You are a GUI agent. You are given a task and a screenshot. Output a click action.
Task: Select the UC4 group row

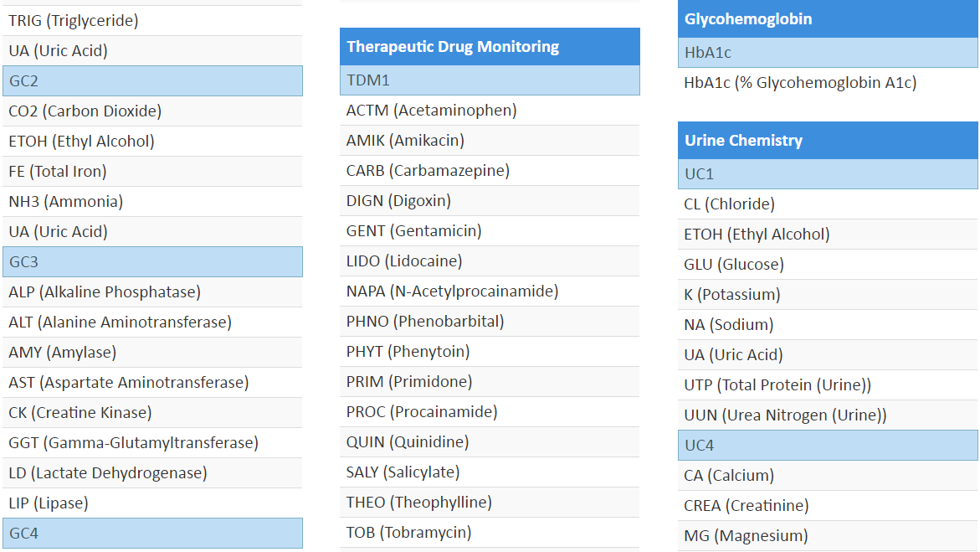pos(827,446)
